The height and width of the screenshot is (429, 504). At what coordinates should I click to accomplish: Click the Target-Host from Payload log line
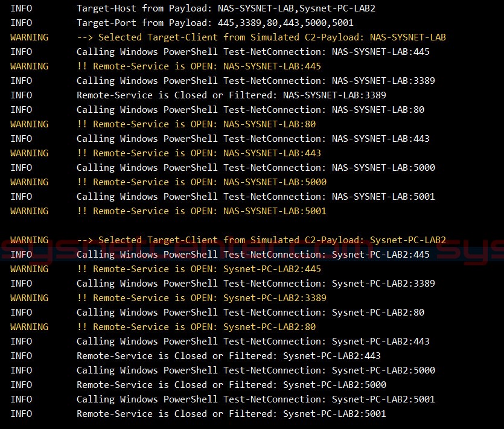[x=193, y=8]
